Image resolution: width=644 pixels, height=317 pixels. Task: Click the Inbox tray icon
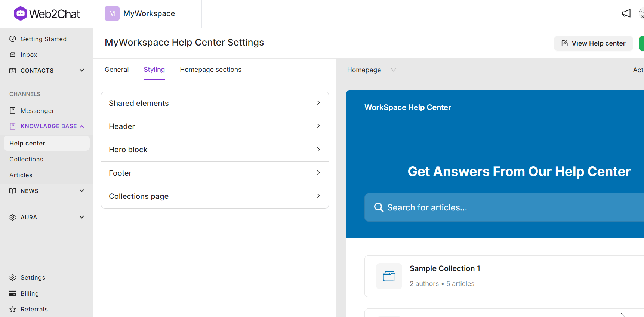click(13, 55)
